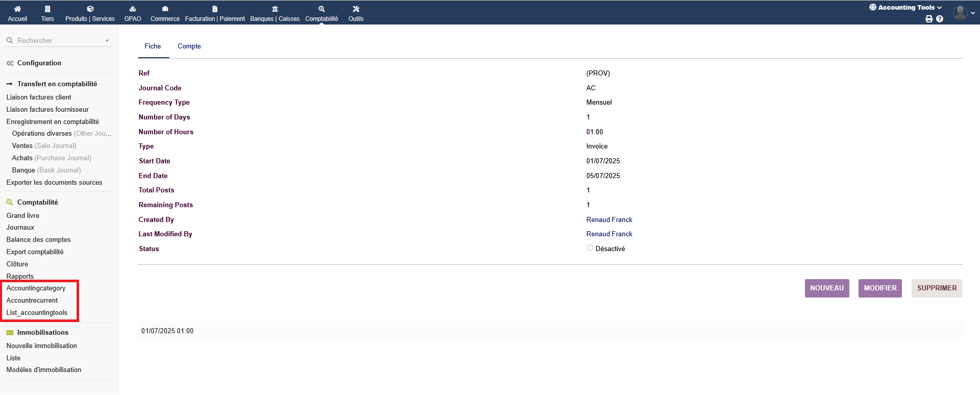Screen dimensions: 980x395
Task: Open the Tiers building icon
Action: (x=47, y=9)
